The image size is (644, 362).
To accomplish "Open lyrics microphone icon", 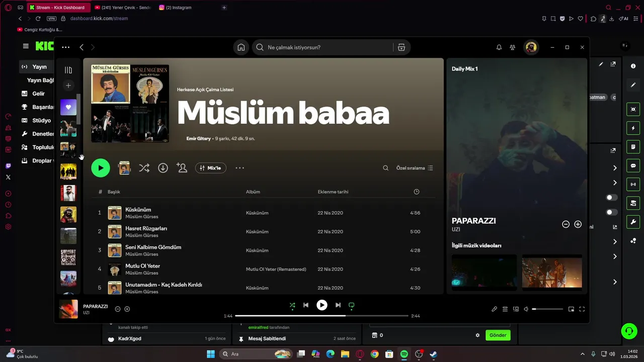I will pos(494,309).
